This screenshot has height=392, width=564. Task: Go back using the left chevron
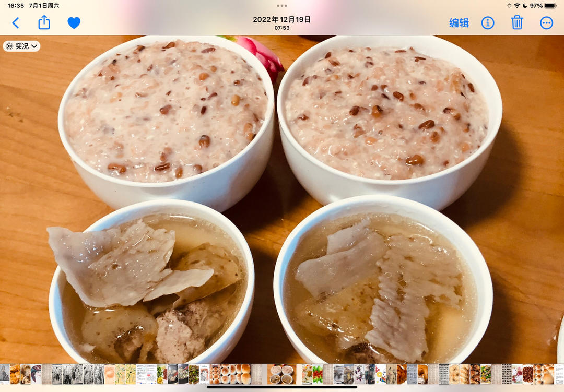pyautogui.click(x=16, y=23)
